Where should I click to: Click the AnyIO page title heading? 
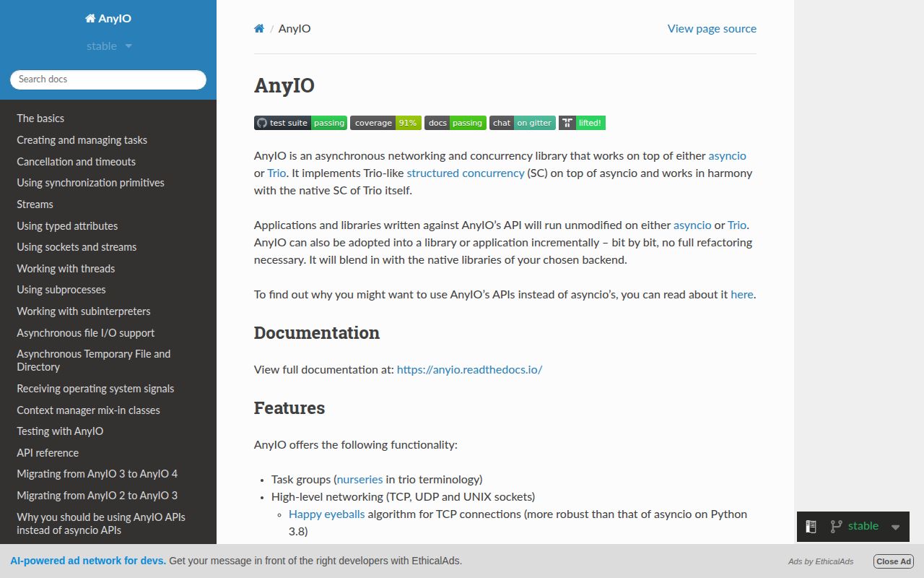284,86
